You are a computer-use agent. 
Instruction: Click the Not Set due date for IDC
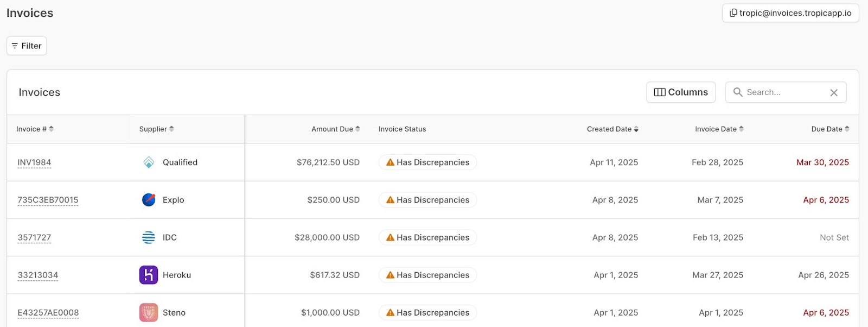pos(834,237)
